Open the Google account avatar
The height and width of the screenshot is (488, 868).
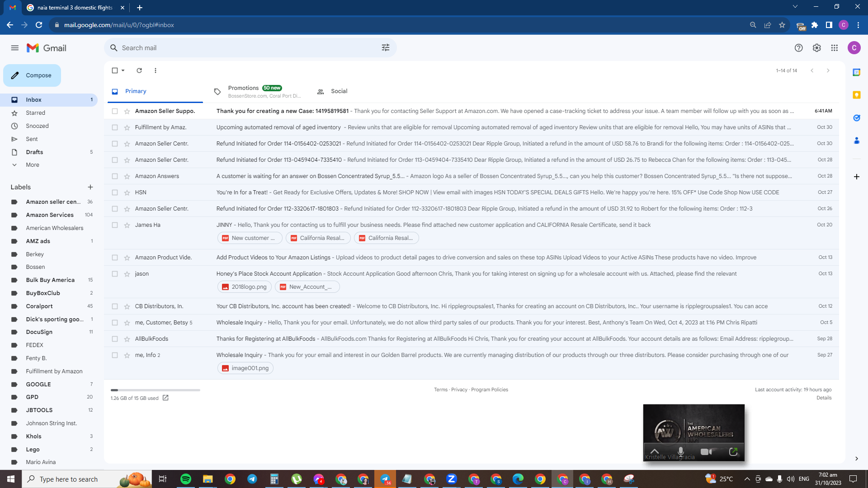pos(854,48)
